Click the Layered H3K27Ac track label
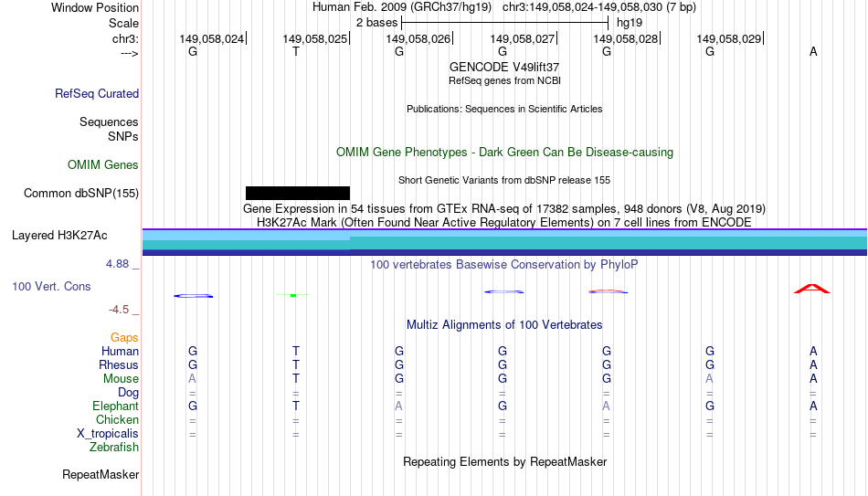 coord(59,236)
